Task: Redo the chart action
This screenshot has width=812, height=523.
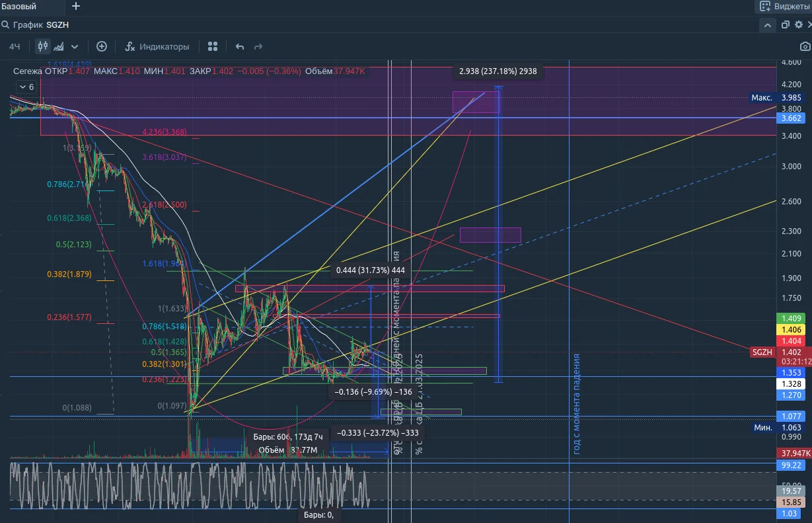Action: click(x=258, y=47)
